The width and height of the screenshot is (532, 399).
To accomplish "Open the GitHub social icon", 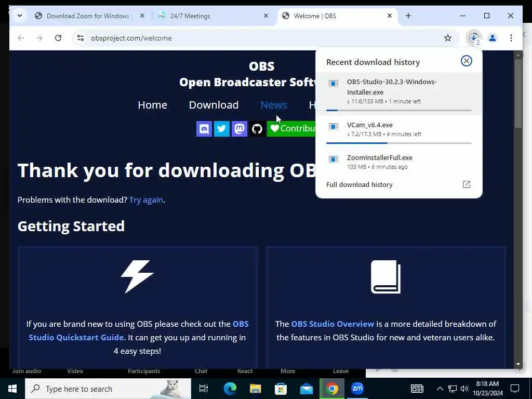I will pyautogui.click(x=257, y=129).
